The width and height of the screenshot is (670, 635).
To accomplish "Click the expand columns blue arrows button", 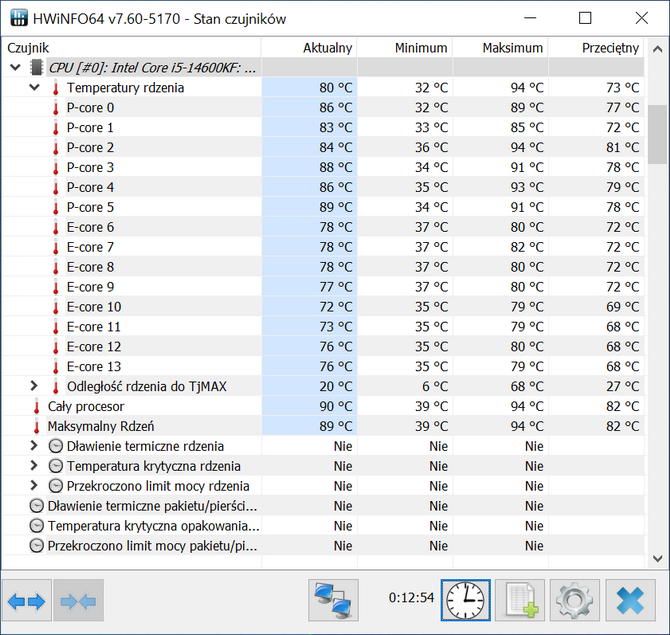I will (26, 600).
